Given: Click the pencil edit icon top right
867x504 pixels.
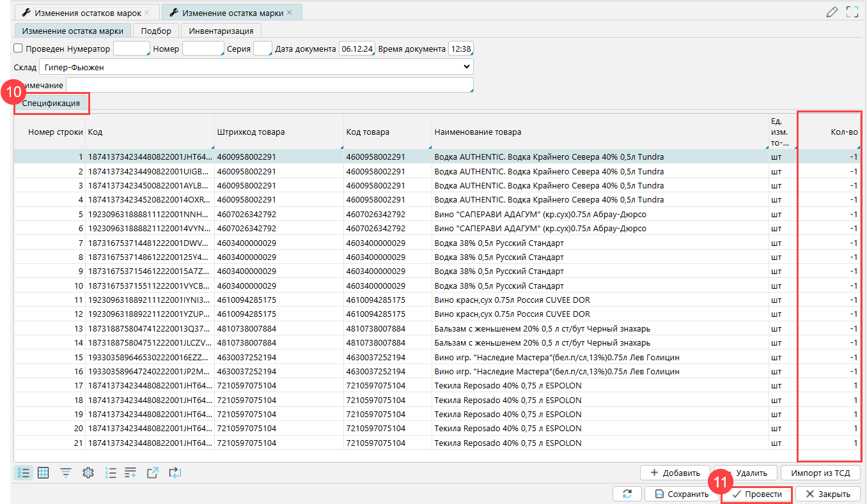Looking at the screenshot, I should coord(832,11).
